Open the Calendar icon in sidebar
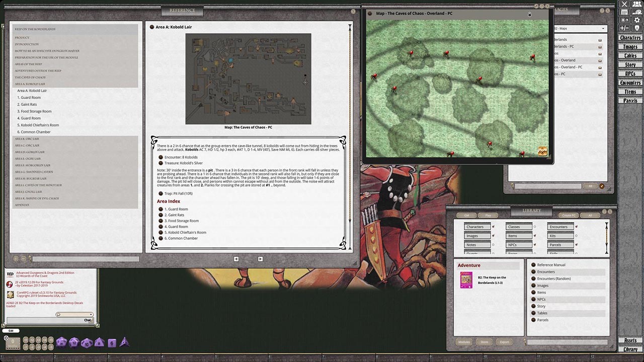The width and height of the screenshot is (644, 362). pyautogui.click(x=624, y=12)
